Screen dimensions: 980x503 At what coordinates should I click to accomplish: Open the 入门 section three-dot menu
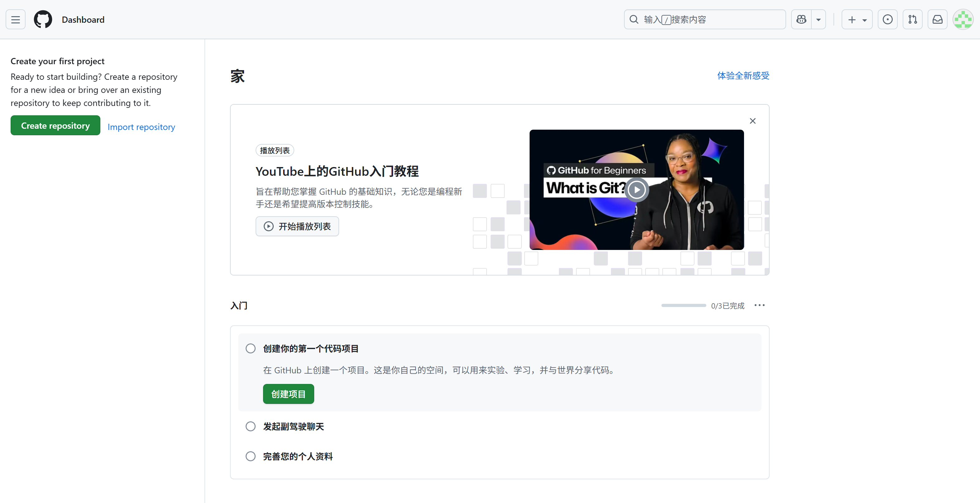tap(759, 305)
